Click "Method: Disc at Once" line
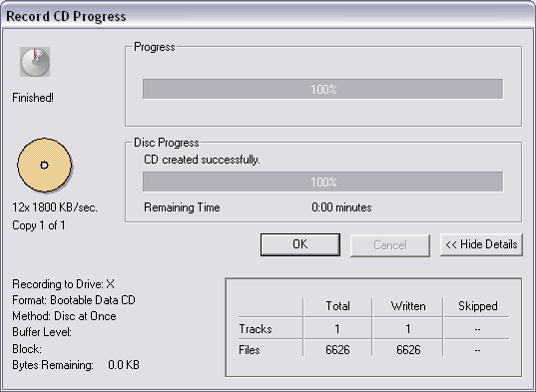The image size is (536, 392). click(x=64, y=316)
